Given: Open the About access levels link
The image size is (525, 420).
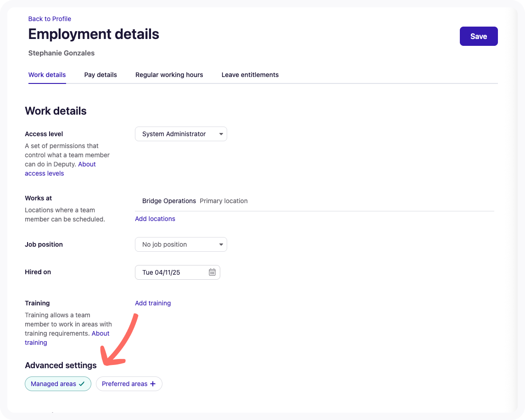Looking at the screenshot, I should click(x=60, y=169).
